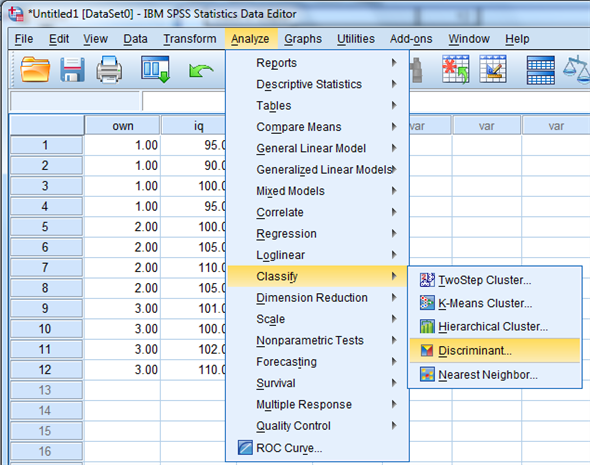
Task: Click own cell value 2.00 in row 7
Action: (x=122, y=267)
